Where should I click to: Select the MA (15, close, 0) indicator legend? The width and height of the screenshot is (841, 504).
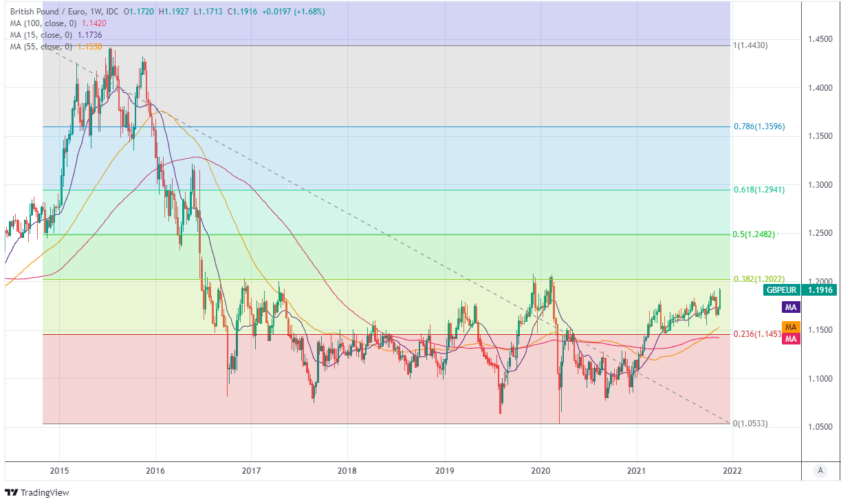tap(48, 34)
